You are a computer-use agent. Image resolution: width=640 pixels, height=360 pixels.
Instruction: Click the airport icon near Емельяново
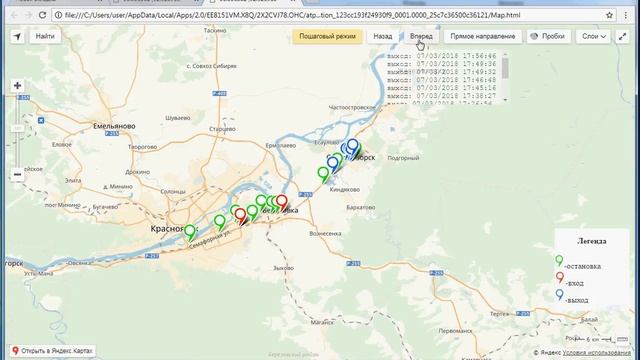[x=41, y=120]
